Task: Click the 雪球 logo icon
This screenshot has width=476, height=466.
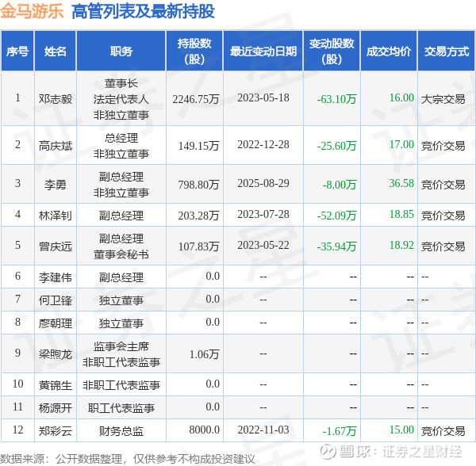Action: tap(328, 452)
